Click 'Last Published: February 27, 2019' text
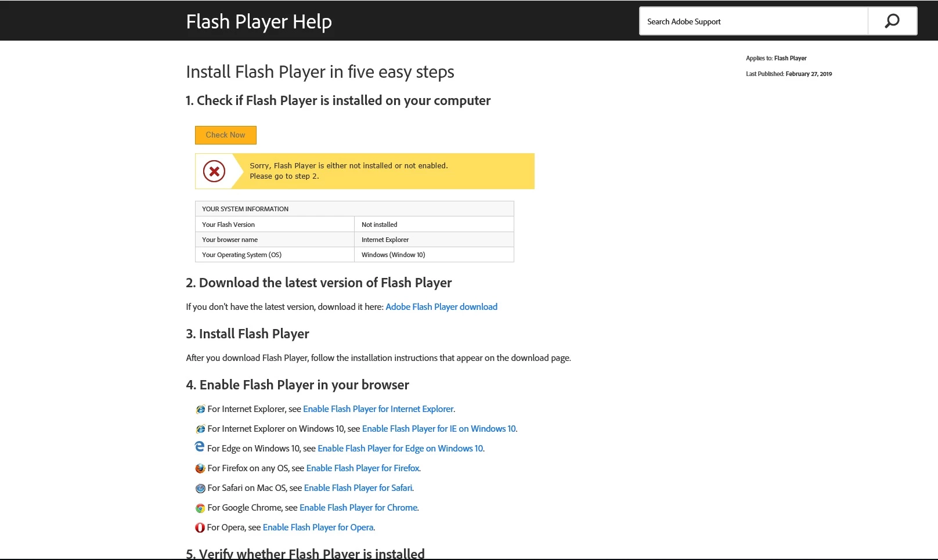This screenshot has height=560, width=938. tap(789, 74)
